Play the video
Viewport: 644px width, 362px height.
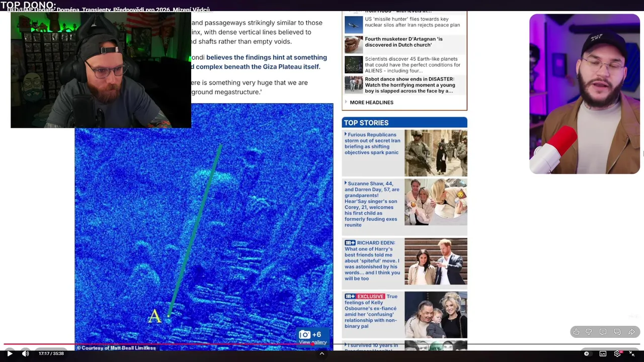click(10, 353)
